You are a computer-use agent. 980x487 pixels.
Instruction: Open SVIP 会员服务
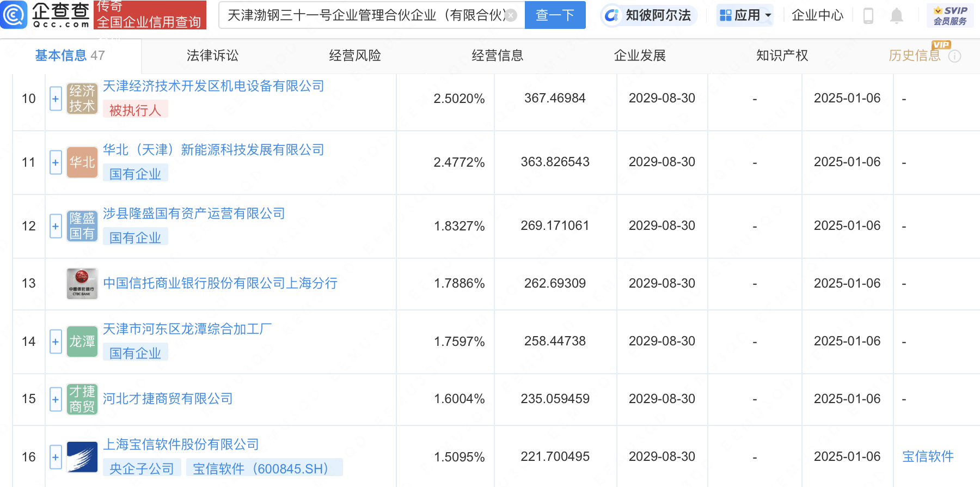pos(950,15)
